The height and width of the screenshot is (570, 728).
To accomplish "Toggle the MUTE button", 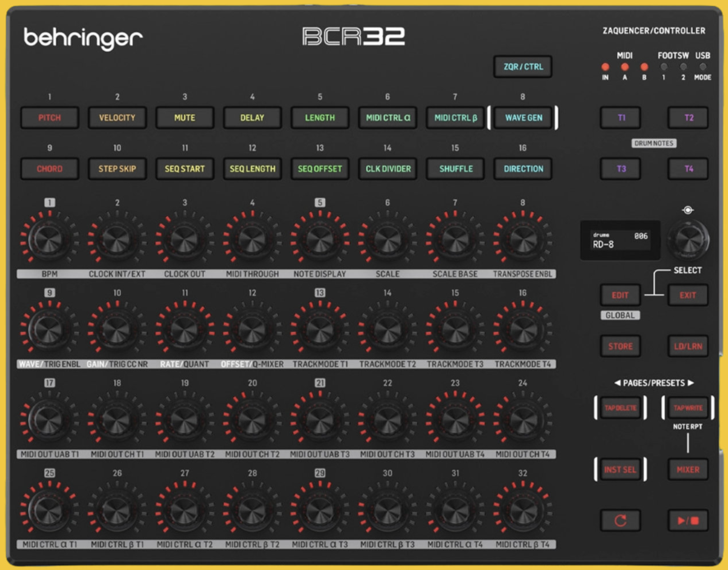I will 185,118.
